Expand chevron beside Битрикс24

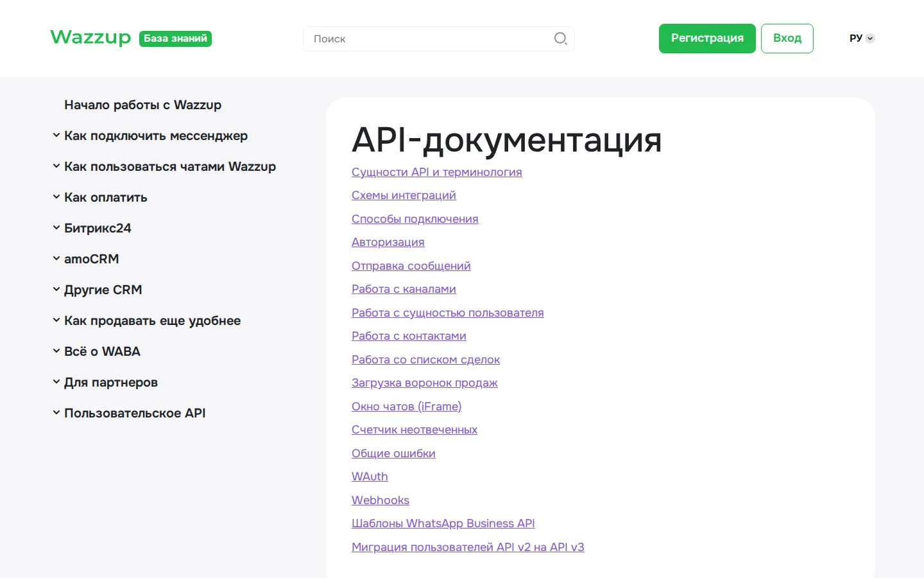click(x=56, y=228)
